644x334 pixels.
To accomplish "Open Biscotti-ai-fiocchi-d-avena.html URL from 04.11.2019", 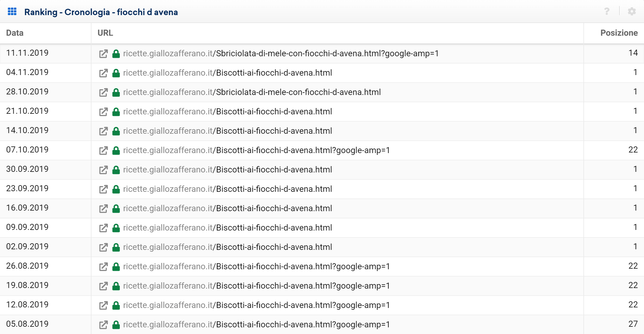I will (227, 73).
